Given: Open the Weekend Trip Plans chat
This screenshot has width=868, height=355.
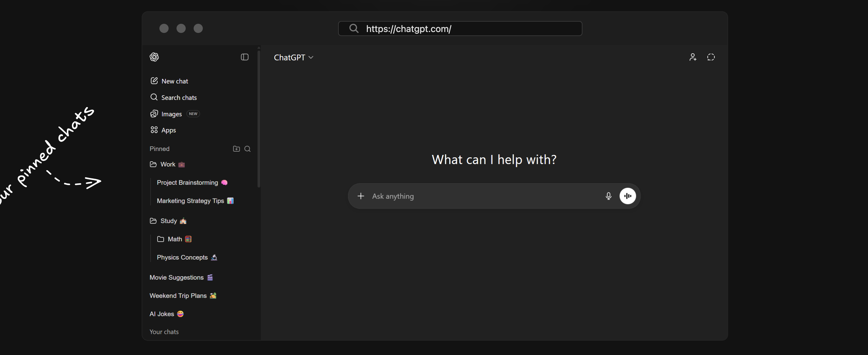Looking at the screenshot, I should [x=178, y=296].
